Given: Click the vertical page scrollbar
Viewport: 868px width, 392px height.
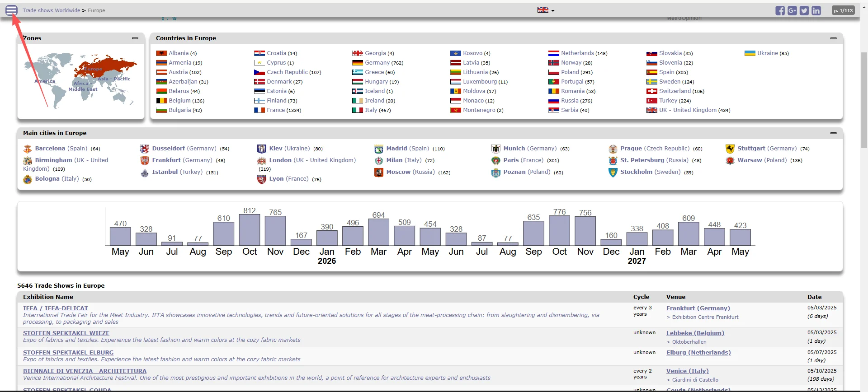Looking at the screenshot, I should pyautogui.click(x=864, y=99).
